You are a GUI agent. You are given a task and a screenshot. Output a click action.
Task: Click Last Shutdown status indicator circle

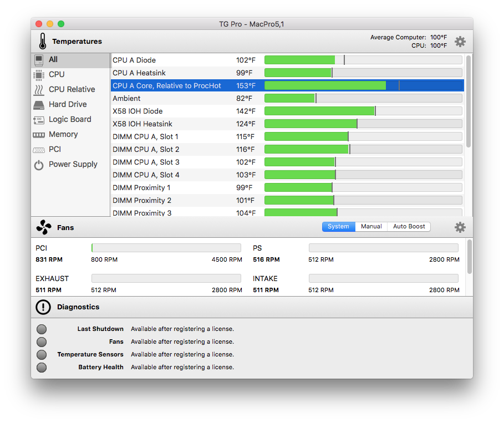point(42,329)
